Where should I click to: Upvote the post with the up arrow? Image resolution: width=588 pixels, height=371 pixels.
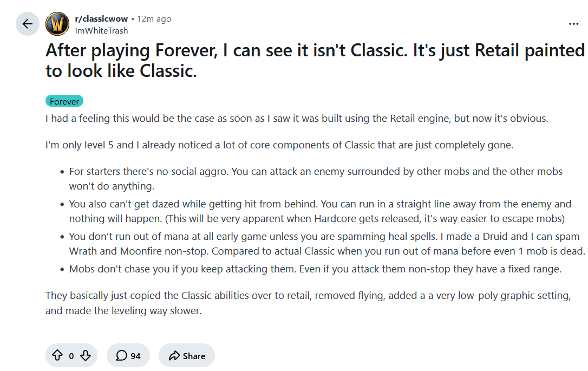57,355
